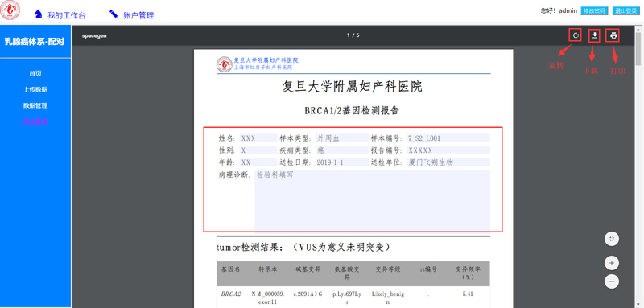644x308 pixels.
Task: Click the 姓名 field showing XXX
Action: pyautogui.click(x=258, y=138)
